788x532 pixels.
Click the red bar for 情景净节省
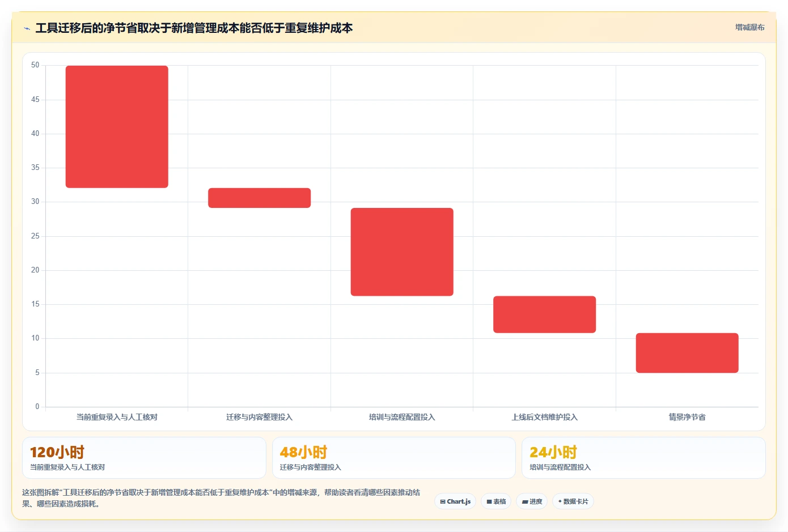click(x=687, y=353)
